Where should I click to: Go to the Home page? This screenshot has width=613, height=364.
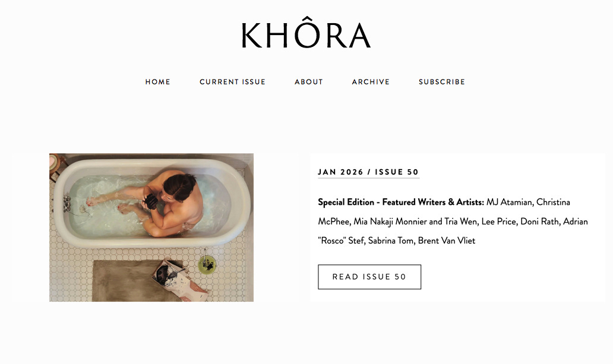(x=158, y=82)
